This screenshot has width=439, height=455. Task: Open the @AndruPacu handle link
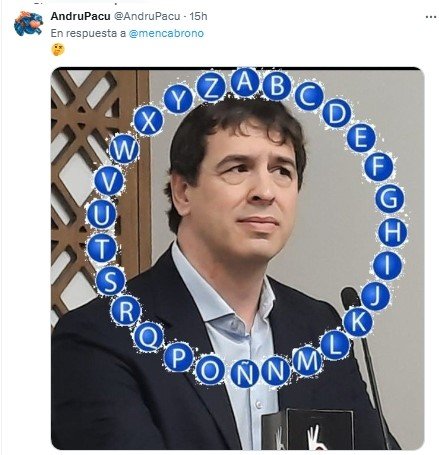click(147, 16)
